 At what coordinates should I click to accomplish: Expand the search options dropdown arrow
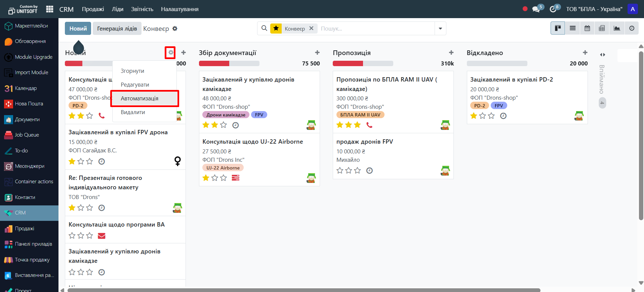440,29
